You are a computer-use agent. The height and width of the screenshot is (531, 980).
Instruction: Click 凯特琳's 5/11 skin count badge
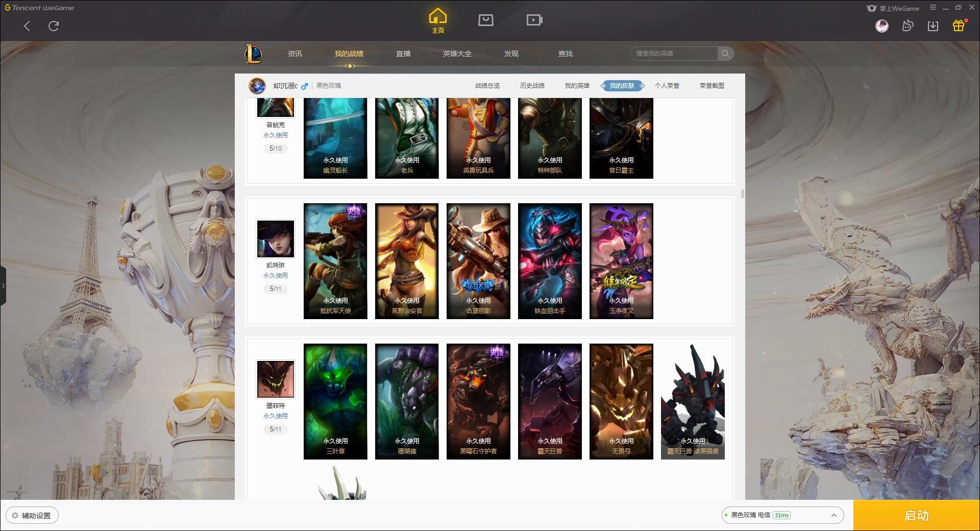coord(276,289)
